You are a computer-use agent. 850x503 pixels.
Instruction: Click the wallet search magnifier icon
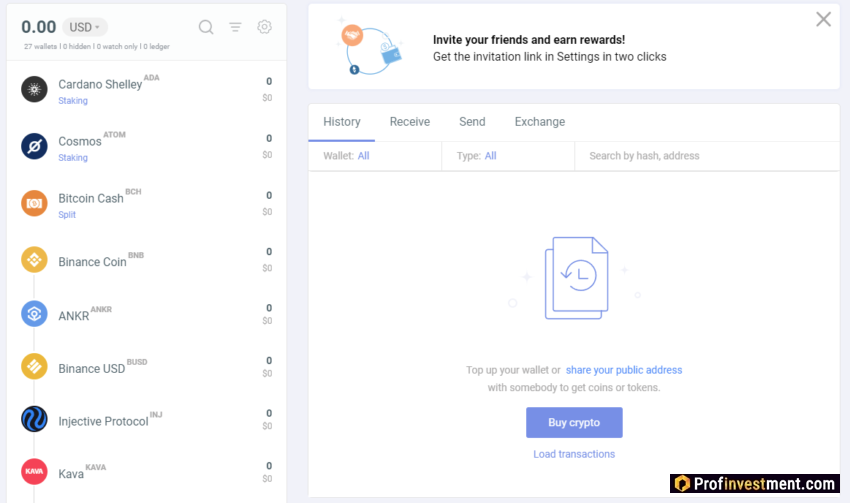tap(206, 27)
